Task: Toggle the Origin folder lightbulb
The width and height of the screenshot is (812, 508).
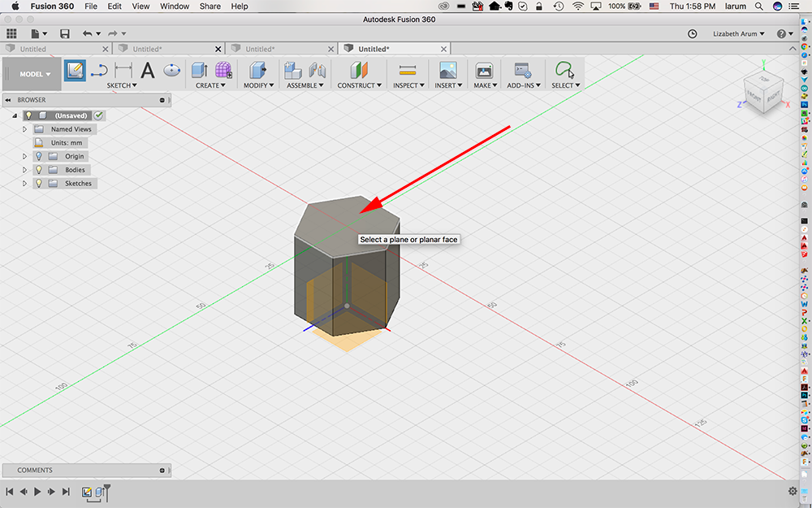Action: click(39, 156)
